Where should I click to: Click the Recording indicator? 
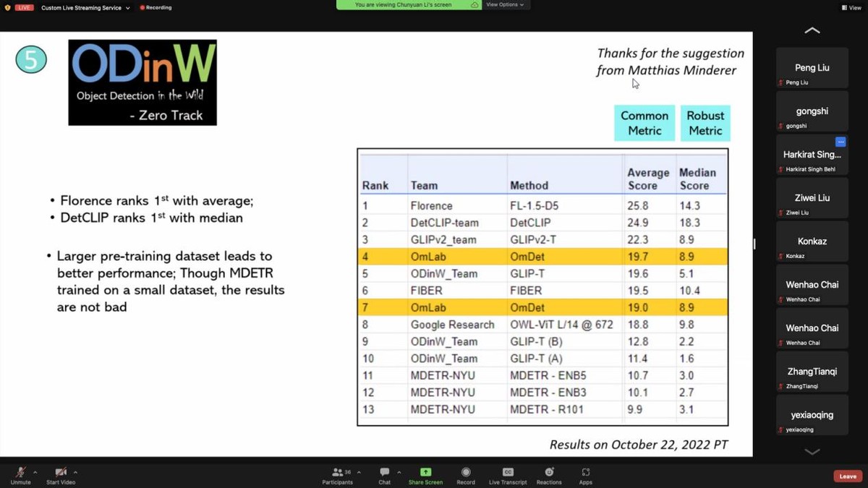[156, 7]
